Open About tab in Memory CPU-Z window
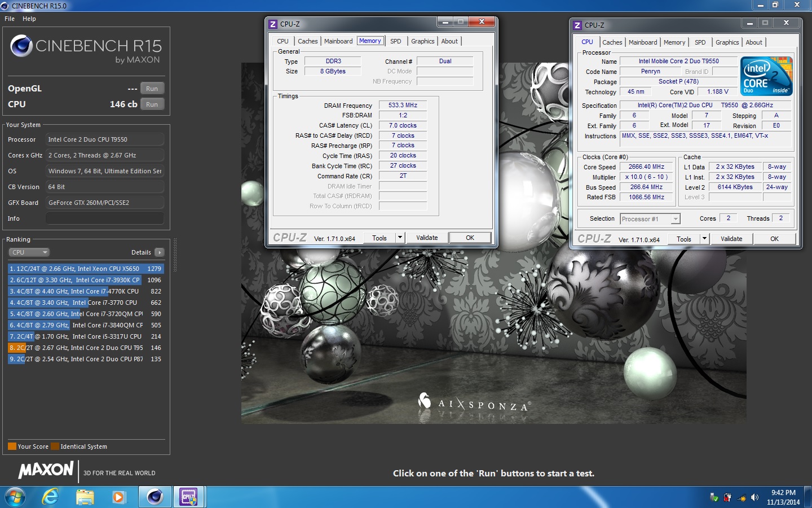812x508 pixels. [x=449, y=41]
